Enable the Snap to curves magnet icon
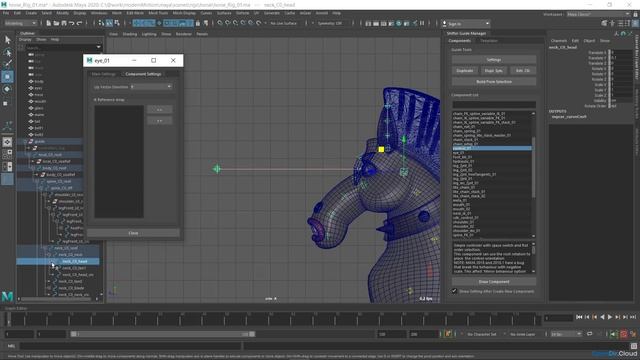This screenshot has width=640, height=360. [228, 23]
